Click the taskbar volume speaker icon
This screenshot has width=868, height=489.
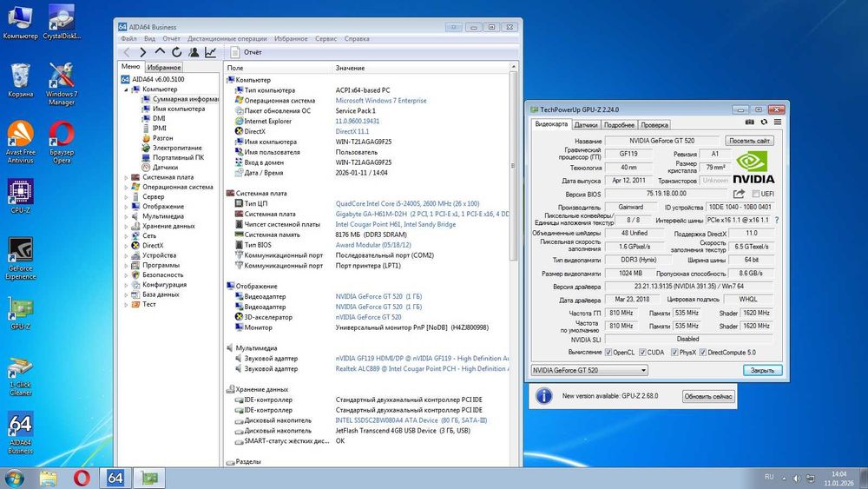coord(797,478)
